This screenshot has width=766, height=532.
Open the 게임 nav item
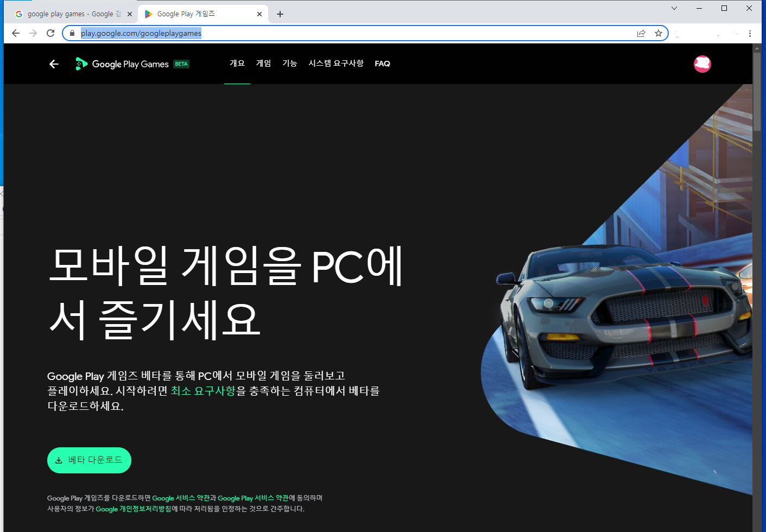(263, 64)
